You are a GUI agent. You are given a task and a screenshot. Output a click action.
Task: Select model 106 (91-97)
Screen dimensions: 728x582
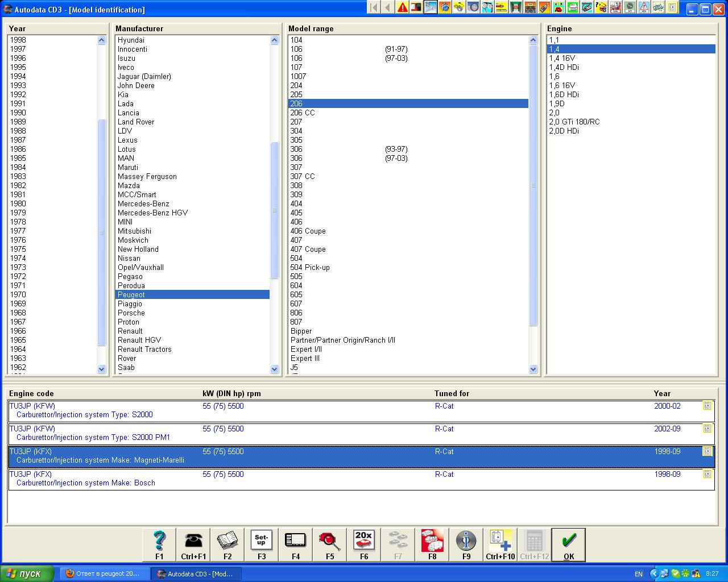408,49
